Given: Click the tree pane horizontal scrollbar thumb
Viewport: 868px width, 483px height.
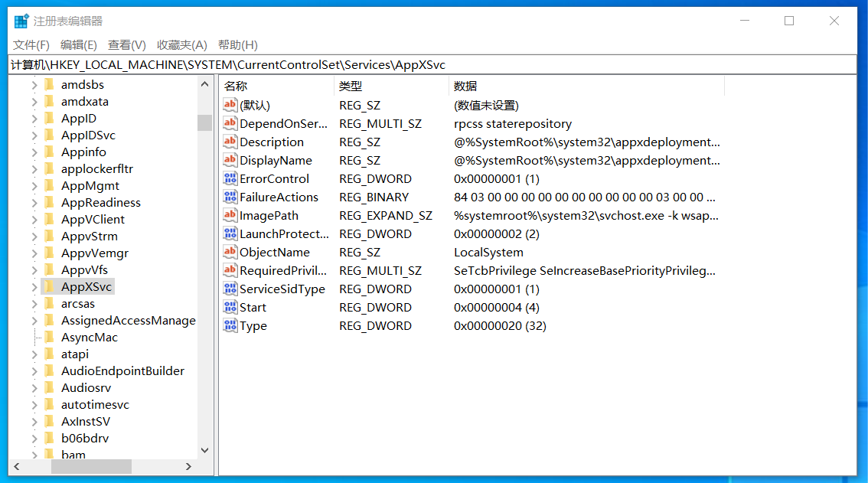Looking at the screenshot, I should click(x=91, y=466).
